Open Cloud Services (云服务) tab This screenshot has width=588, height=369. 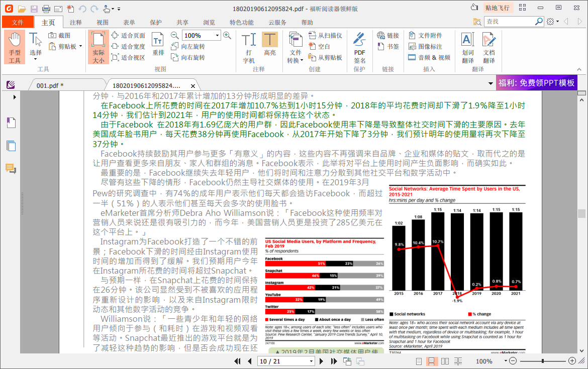click(x=277, y=23)
